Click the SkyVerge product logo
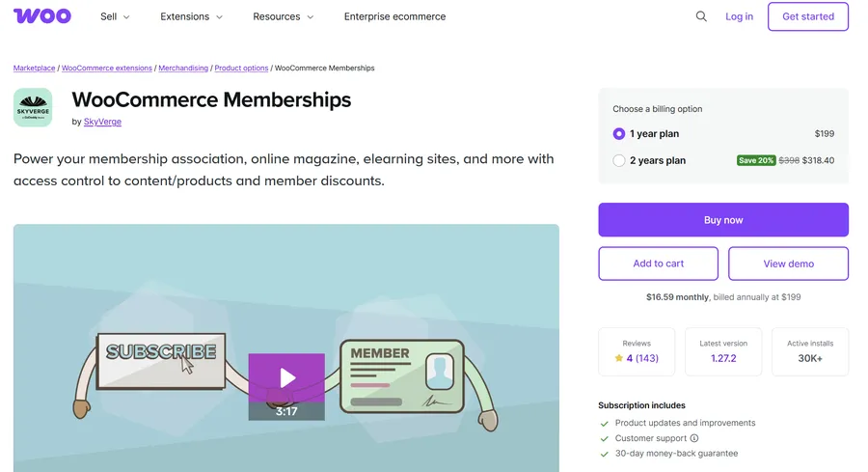The height and width of the screenshot is (472, 868). click(33, 107)
